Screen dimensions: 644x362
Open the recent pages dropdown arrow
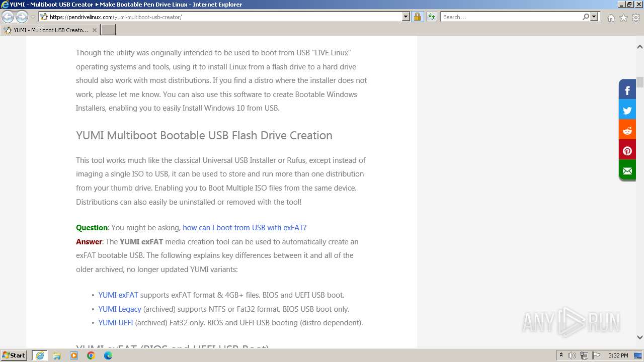point(33,17)
